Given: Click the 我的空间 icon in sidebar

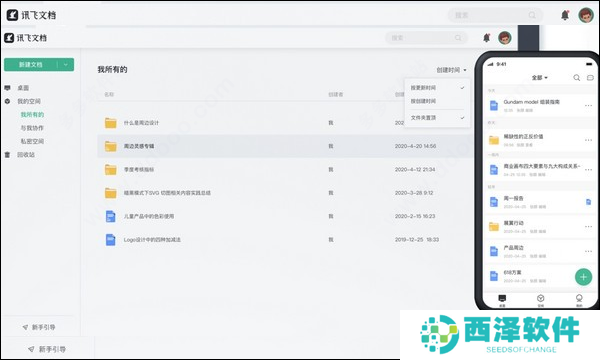Looking at the screenshot, I should click(7, 101).
